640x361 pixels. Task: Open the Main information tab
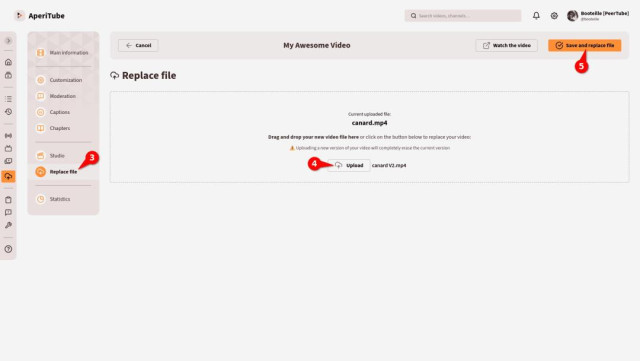coord(63,53)
